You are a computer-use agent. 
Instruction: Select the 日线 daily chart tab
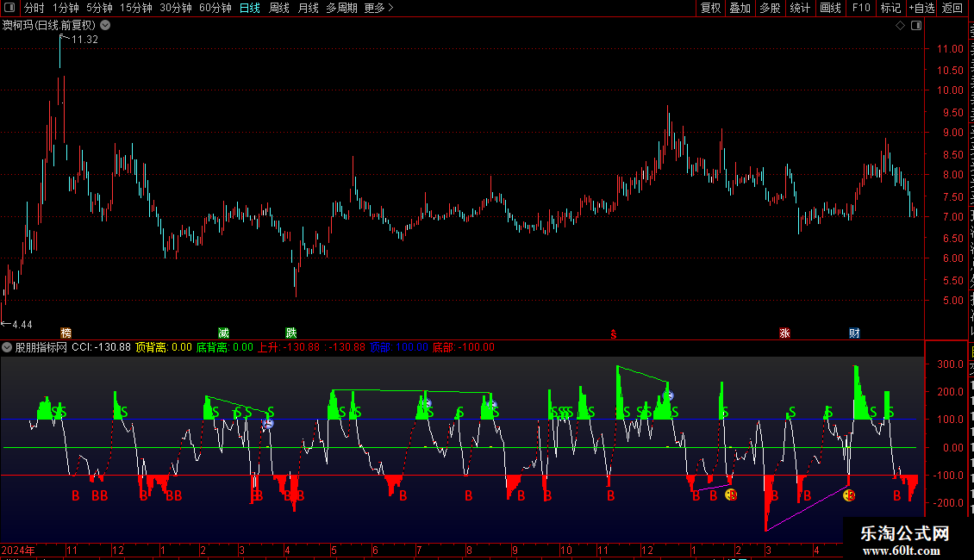point(250,8)
